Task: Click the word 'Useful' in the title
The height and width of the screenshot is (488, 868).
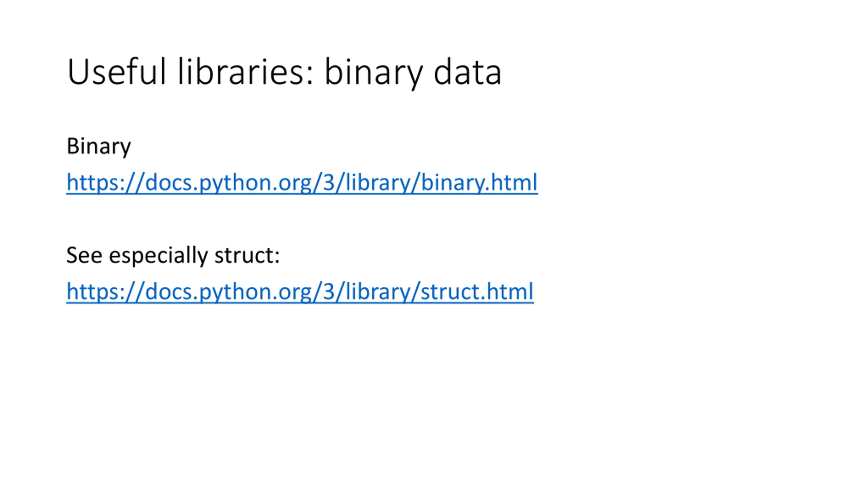Action: [x=117, y=72]
